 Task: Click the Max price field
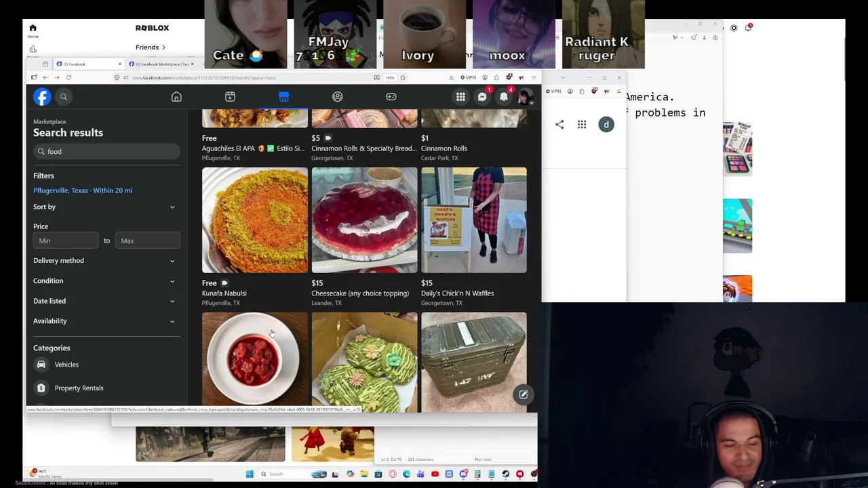148,241
